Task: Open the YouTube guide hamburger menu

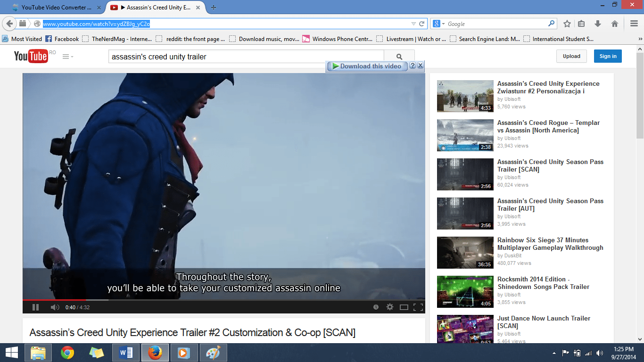Action: coord(66,56)
